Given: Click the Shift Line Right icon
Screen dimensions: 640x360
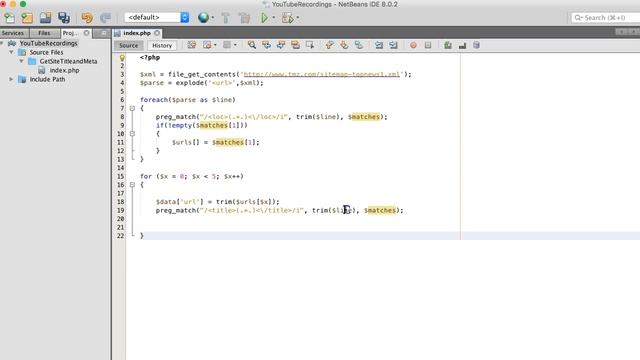Looking at the screenshot, I should click(x=393, y=45).
